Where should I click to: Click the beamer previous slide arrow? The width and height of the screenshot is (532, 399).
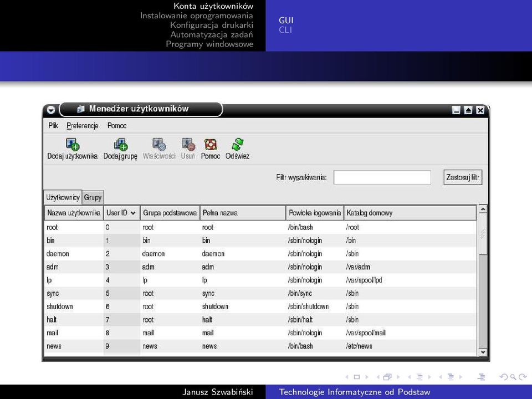pyautogui.click(x=347, y=377)
